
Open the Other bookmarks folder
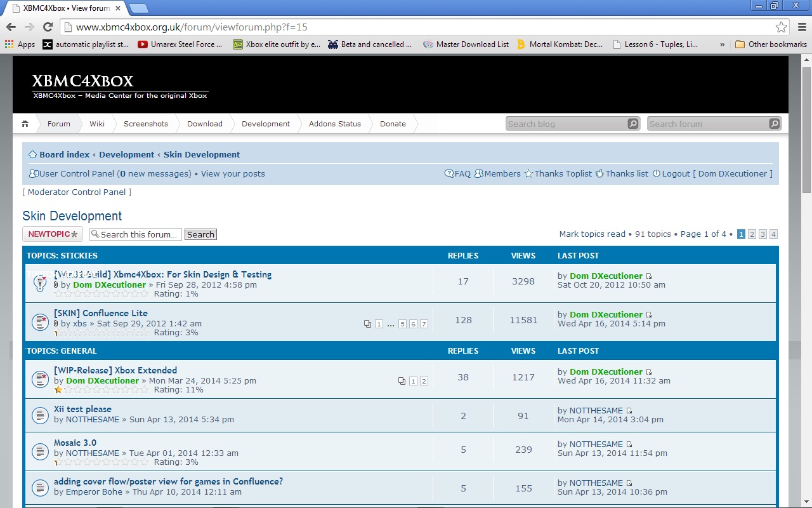tap(771, 44)
